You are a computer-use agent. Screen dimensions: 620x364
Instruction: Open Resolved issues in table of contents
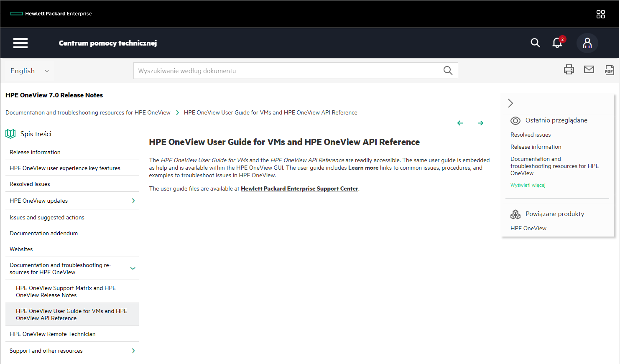30,184
